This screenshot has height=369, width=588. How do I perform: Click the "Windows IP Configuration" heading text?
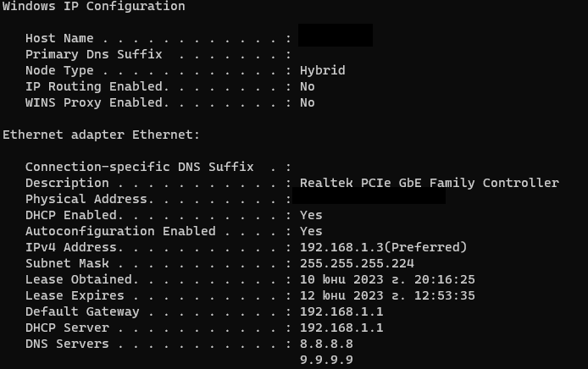point(93,7)
